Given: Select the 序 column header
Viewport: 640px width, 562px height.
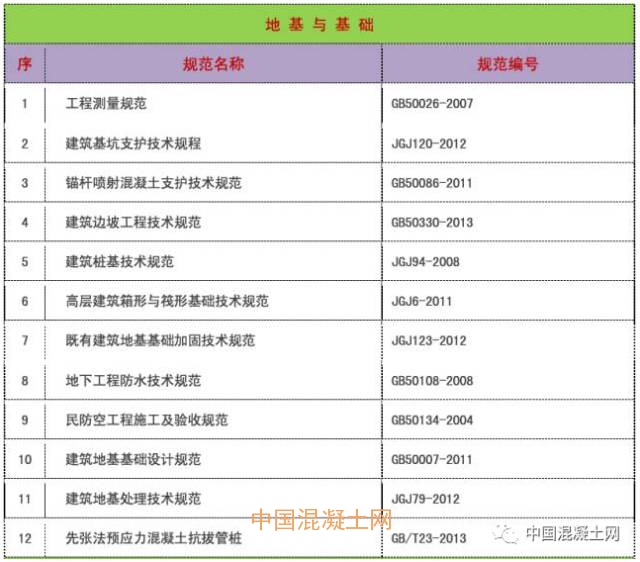Looking at the screenshot, I should coord(25,64).
